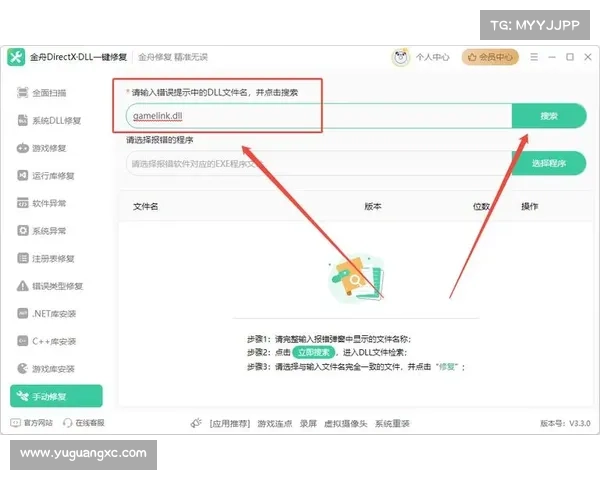Click the 版本号: V3.3.0 text
This screenshot has width=600, height=480.
point(565,423)
